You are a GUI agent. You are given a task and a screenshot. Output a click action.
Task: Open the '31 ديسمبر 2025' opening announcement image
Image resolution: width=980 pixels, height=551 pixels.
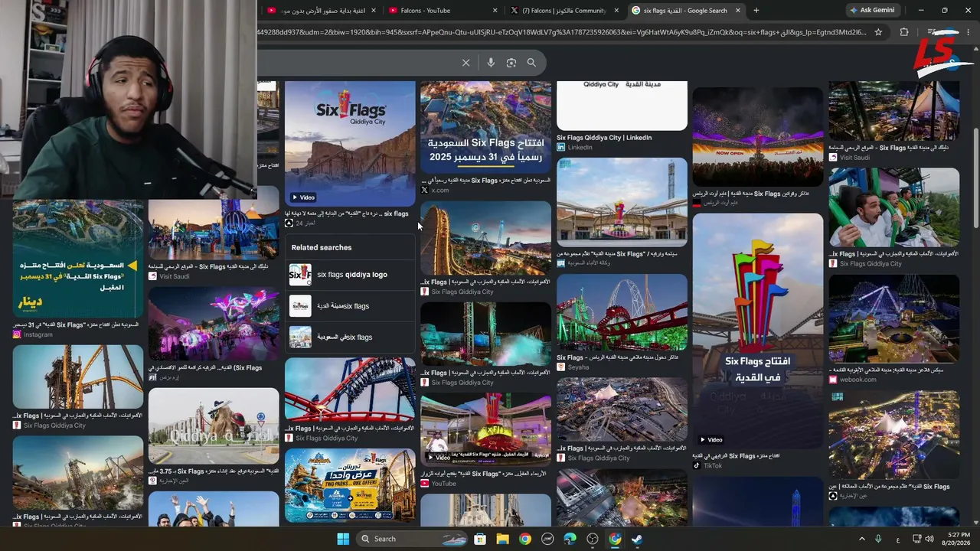coord(485,128)
